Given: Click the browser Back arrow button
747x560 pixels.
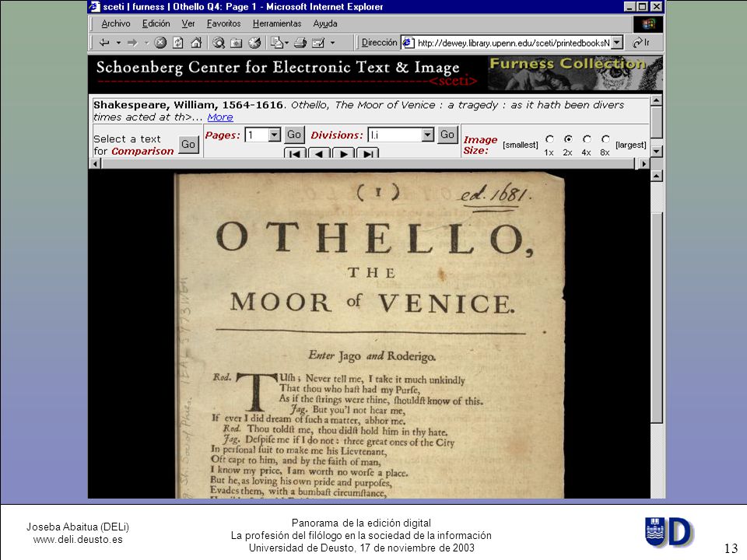Looking at the screenshot, I should click(104, 43).
